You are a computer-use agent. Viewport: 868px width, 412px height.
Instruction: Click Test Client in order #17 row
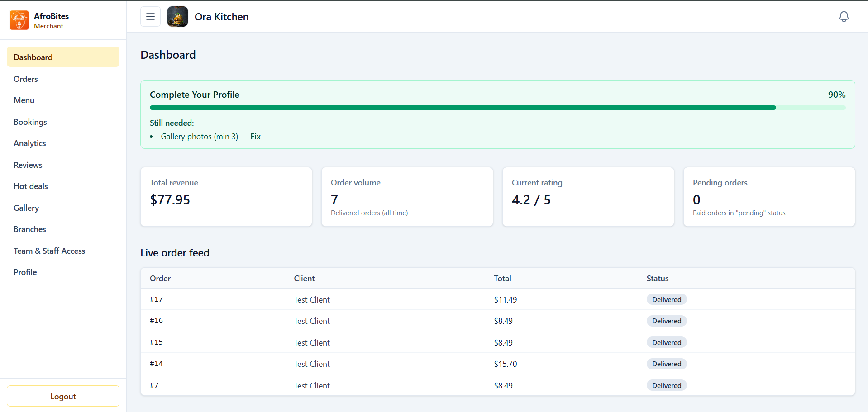(312, 299)
